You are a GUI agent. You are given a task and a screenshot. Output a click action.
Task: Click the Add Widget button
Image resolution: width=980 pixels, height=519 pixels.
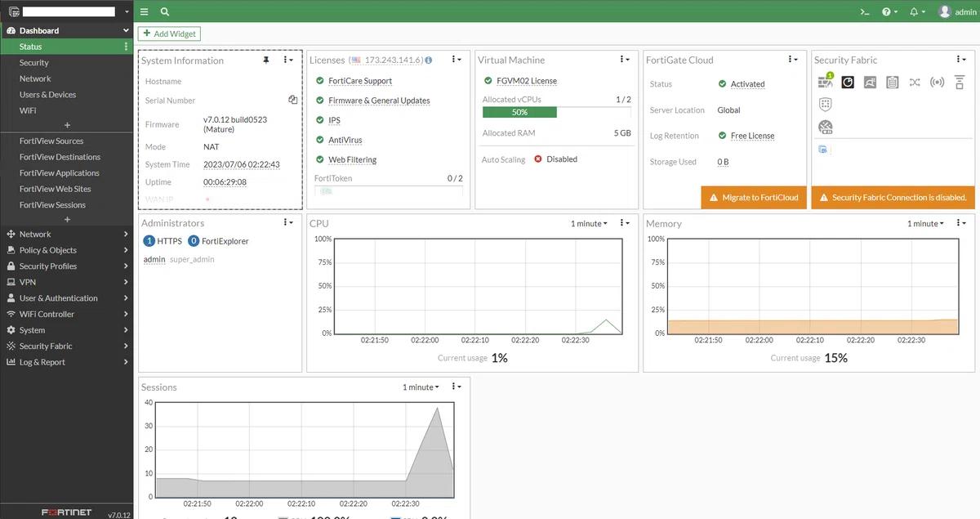[x=168, y=34]
